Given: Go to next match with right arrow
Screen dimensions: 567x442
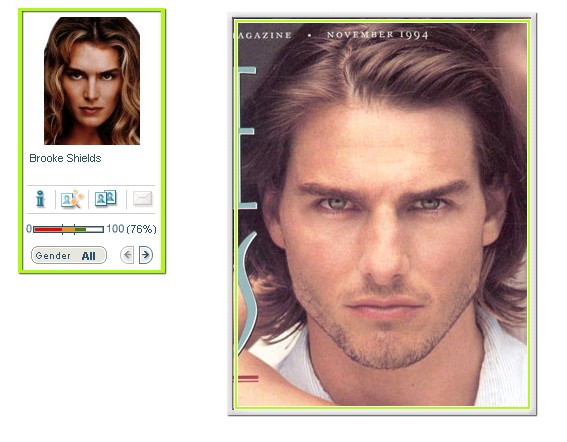Looking at the screenshot, I should pos(146,255).
